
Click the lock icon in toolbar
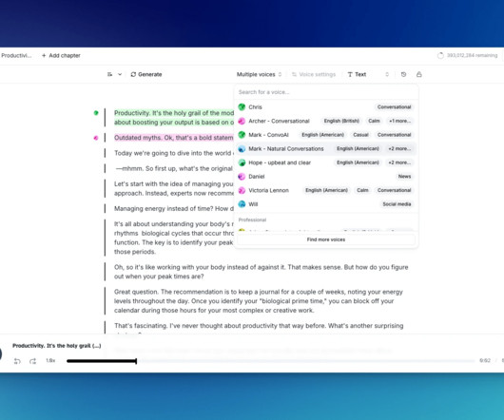click(418, 74)
